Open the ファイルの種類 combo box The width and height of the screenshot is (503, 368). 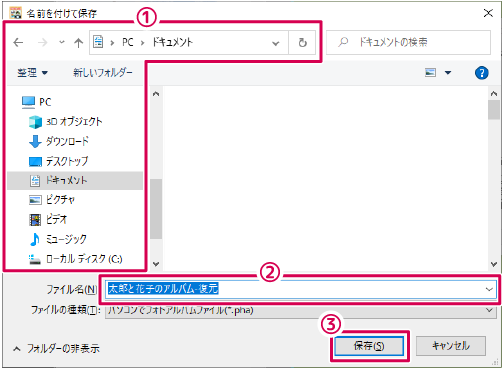pos(301,311)
